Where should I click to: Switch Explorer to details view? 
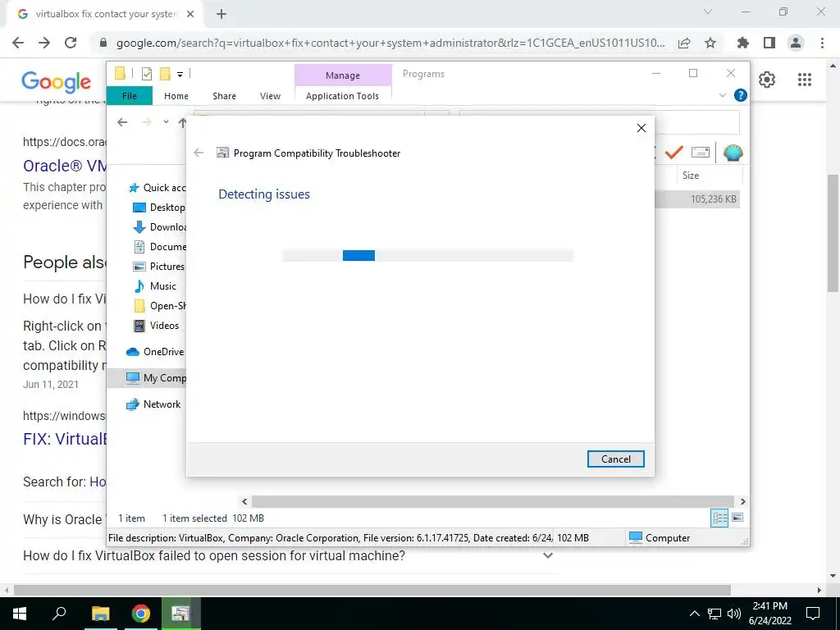[x=719, y=518]
